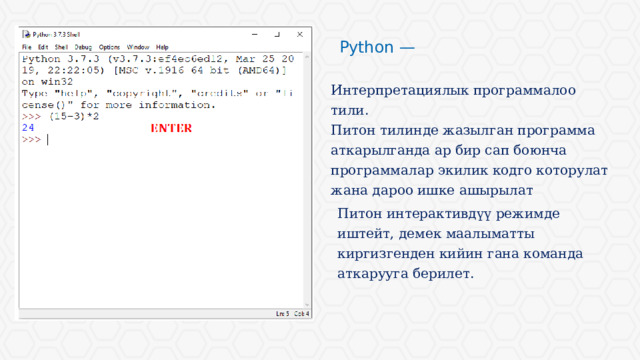Open the Window menu
640x360 pixels.
(x=138, y=47)
